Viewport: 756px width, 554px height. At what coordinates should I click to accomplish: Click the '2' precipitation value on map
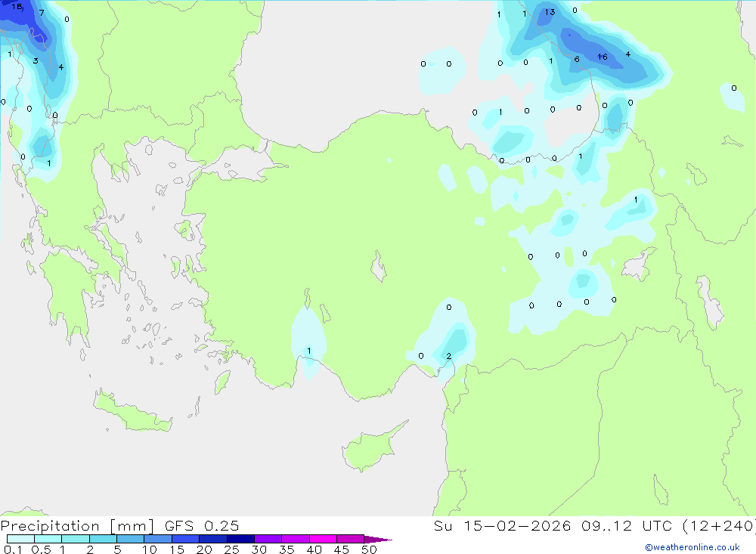tap(449, 356)
